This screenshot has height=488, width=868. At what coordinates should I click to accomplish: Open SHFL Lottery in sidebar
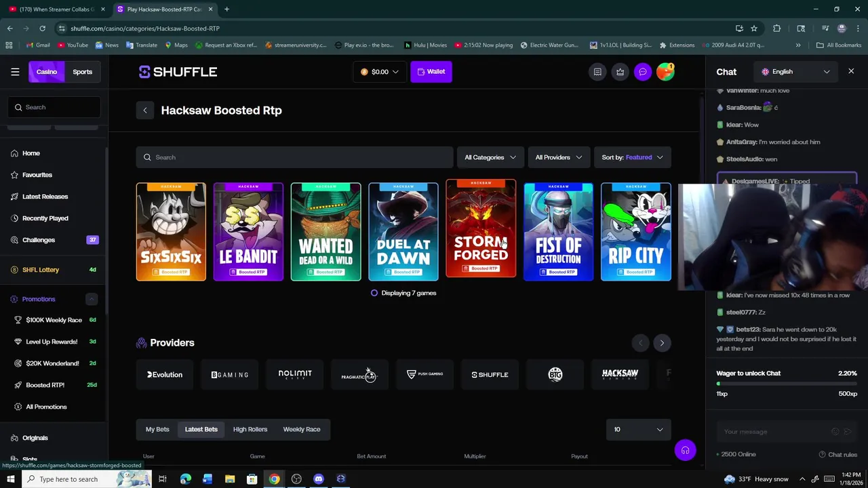(x=54, y=270)
